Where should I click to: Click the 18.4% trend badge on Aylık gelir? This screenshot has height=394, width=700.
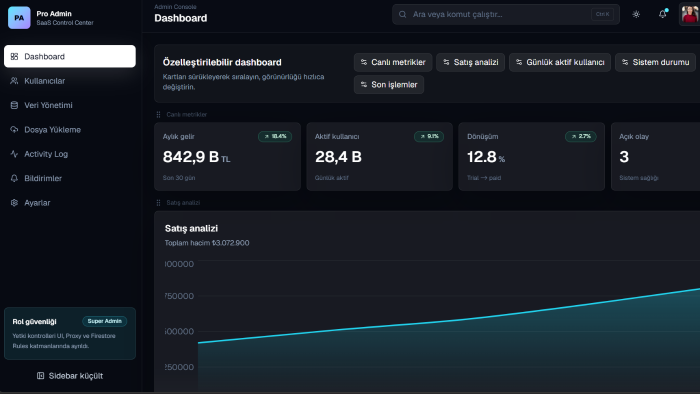coord(275,137)
